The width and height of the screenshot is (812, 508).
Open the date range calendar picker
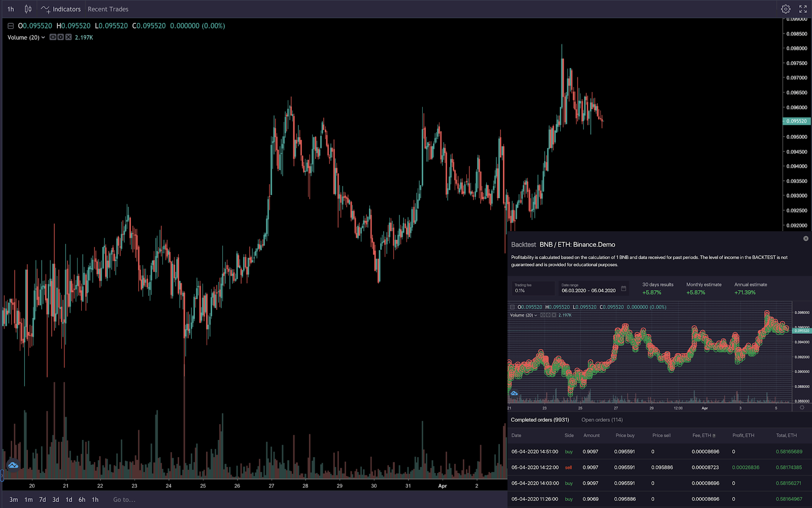click(624, 289)
